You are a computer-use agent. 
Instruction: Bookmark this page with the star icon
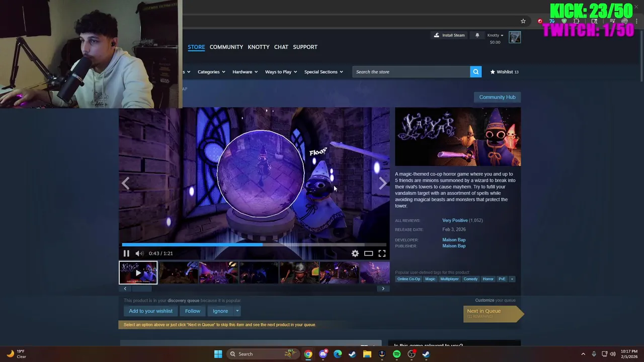tap(523, 21)
